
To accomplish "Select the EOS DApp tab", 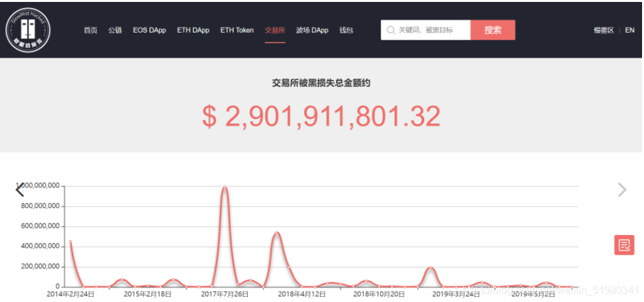I will (150, 30).
